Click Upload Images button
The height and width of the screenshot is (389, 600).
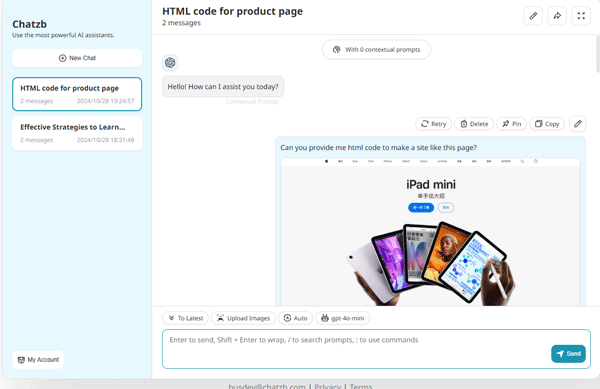243,318
